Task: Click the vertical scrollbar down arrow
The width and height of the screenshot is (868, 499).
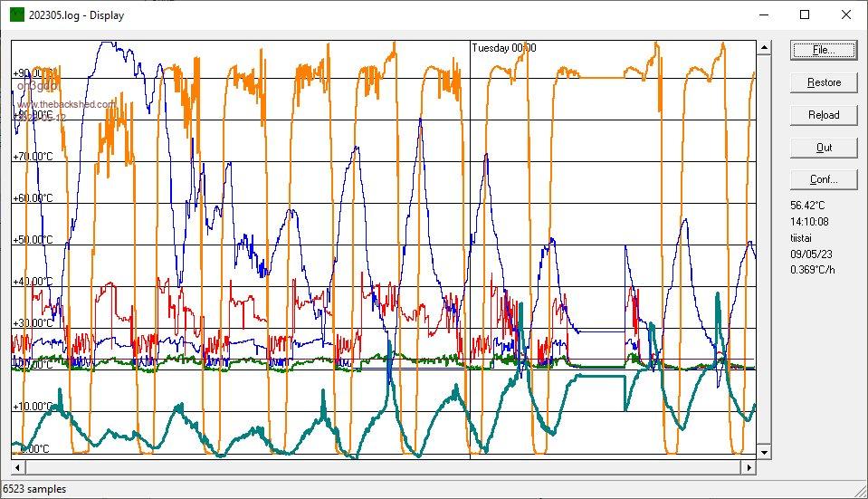Action: click(764, 451)
